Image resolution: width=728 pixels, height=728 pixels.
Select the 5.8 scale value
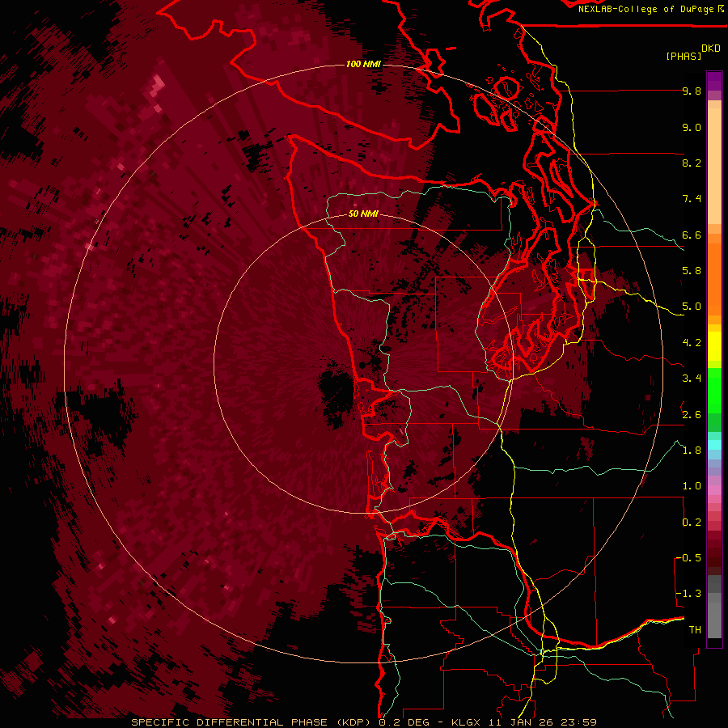[692, 271]
